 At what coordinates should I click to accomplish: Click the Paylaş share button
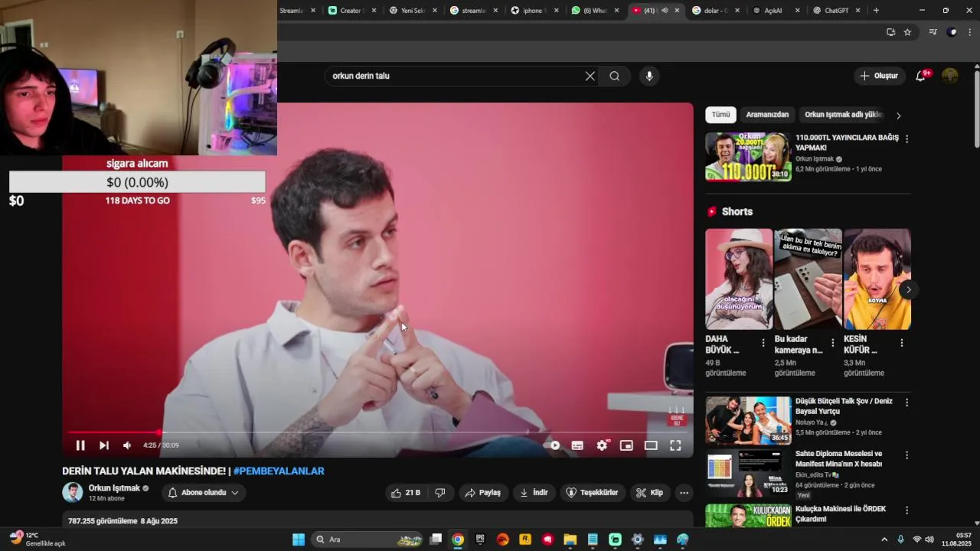pyautogui.click(x=483, y=493)
